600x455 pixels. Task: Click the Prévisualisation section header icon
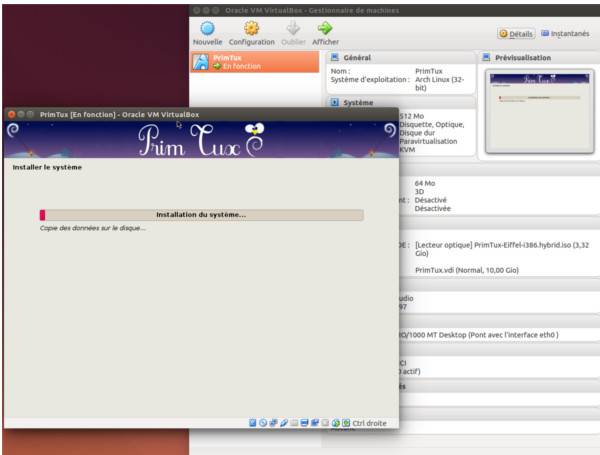[486, 57]
